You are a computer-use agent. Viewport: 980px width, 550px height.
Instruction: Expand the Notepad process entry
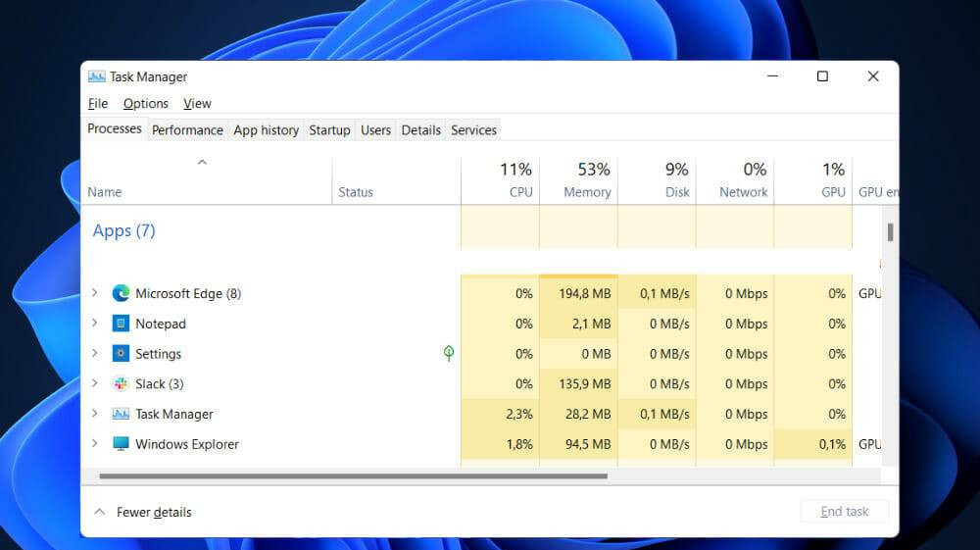pos(94,323)
